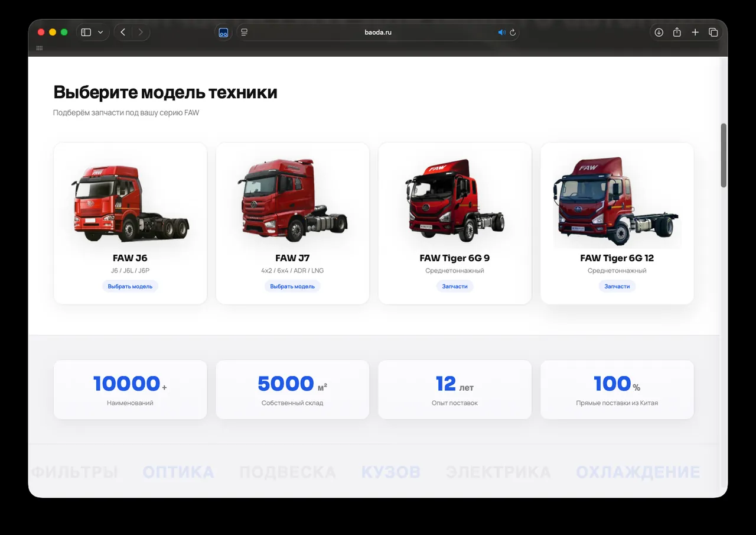
Task: Click the favorites grid dots icon
Action: coord(40,48)
